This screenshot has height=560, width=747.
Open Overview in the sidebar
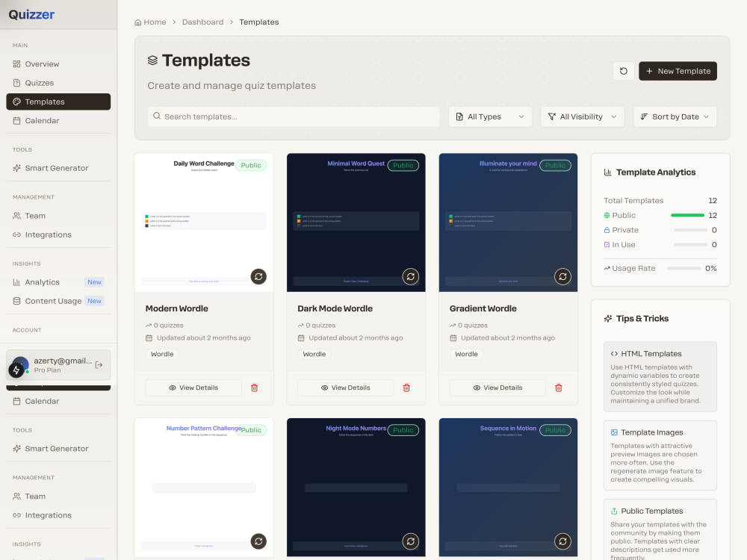point(58,63)
